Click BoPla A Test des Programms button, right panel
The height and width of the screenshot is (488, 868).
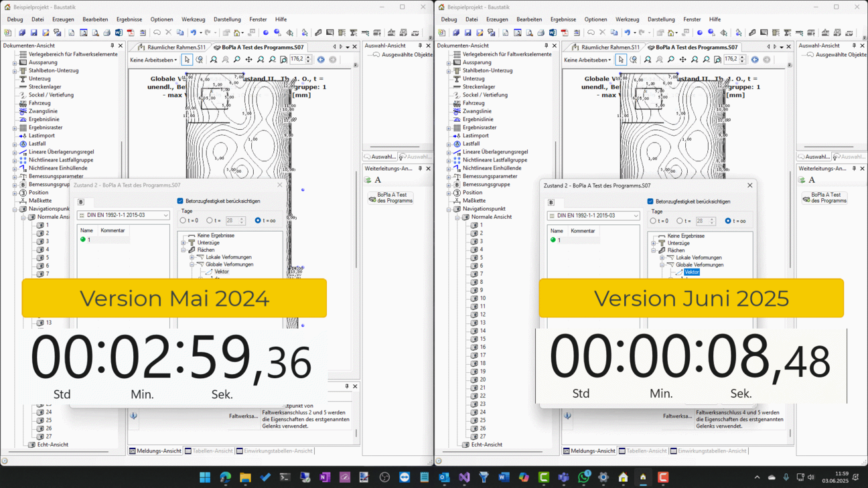click(825, 197)
